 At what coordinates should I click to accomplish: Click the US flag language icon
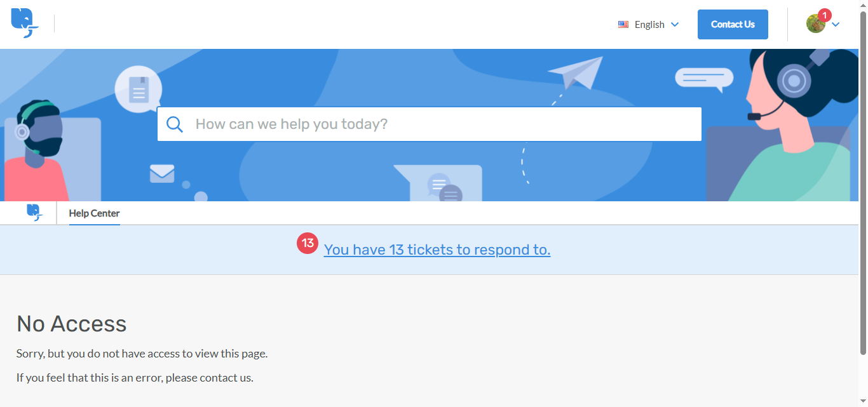pyautogui.click(x=623, y=25)
